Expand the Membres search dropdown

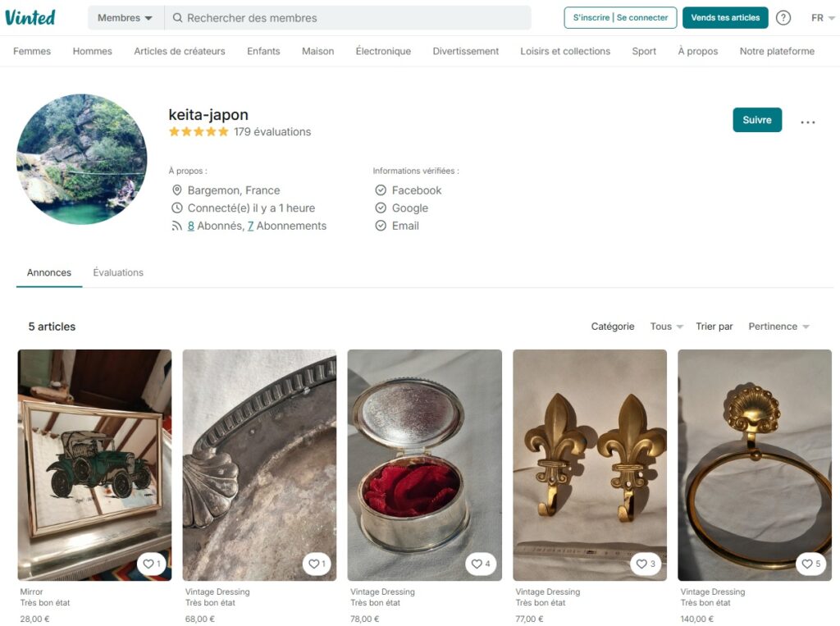coord(125,18)
